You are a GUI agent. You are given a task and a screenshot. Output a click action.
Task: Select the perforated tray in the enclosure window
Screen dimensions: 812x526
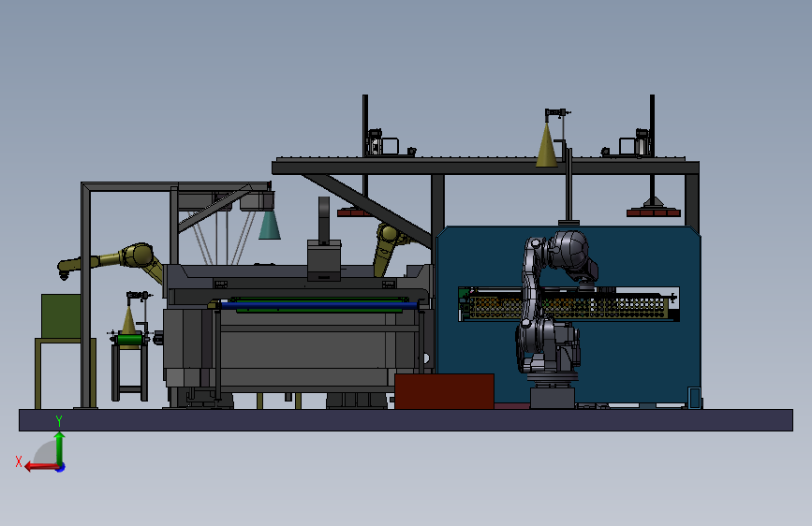pos(569,306)
